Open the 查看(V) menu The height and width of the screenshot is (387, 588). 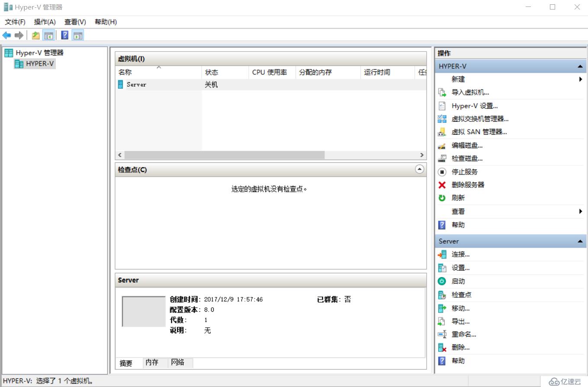(x=75, y=22)
